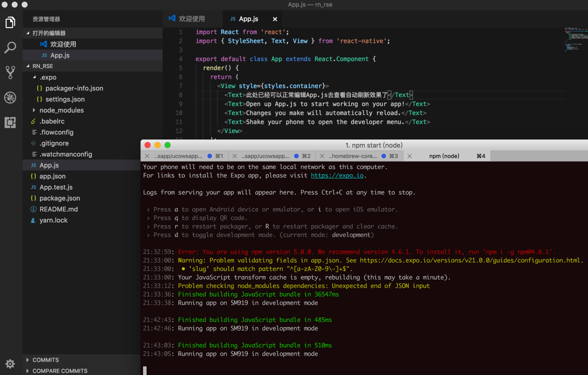The height and width of the screenshot is (375, 588).
Task: Open the Source Control view icon
Action: tap(10, 72)
